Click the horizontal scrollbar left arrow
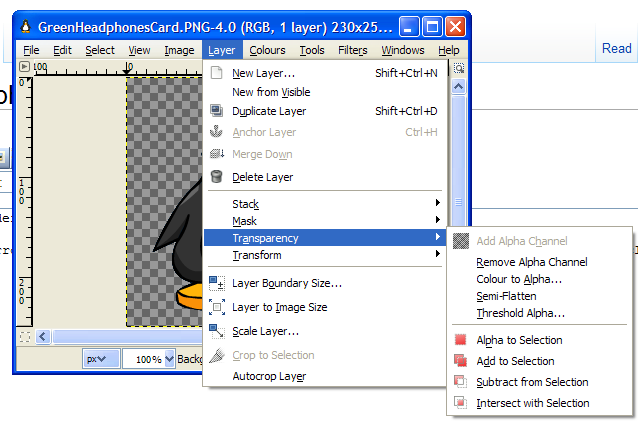 point(43,336)
